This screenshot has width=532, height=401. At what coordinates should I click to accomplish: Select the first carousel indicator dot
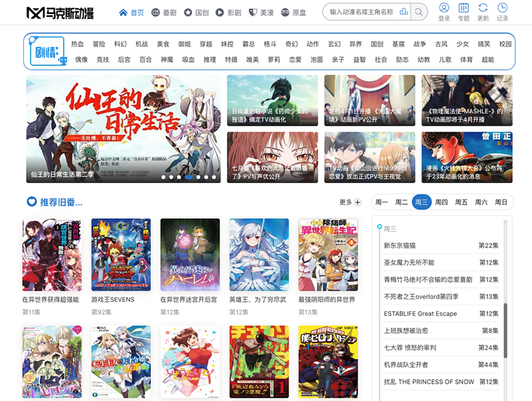coord(164,177)
